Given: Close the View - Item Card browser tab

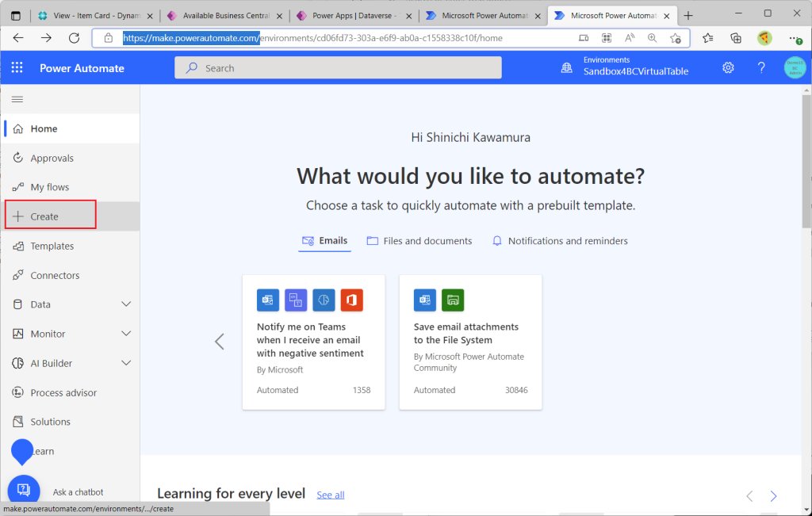Looking at the screenshot, I should coord(151,16).
